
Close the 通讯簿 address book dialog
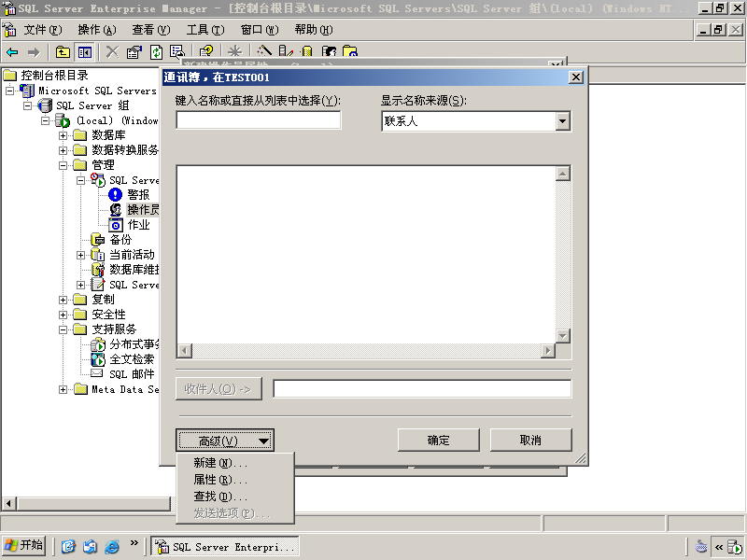[576, 77]
